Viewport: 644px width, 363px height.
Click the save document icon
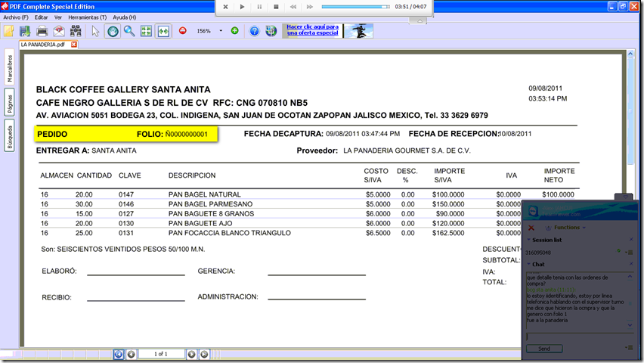click(25, 31)
